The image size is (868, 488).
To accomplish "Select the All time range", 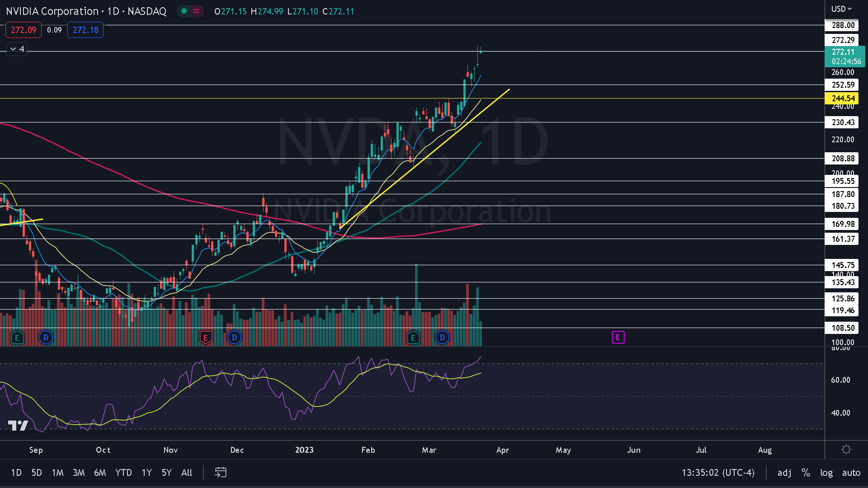I will coord(187,473).
